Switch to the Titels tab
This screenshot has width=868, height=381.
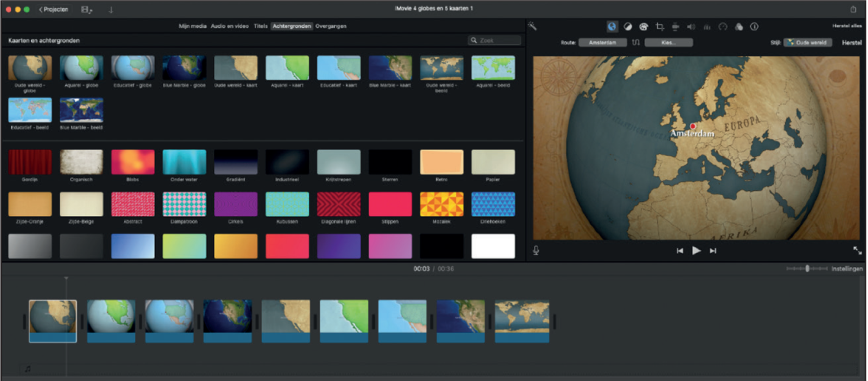(260, 26)
